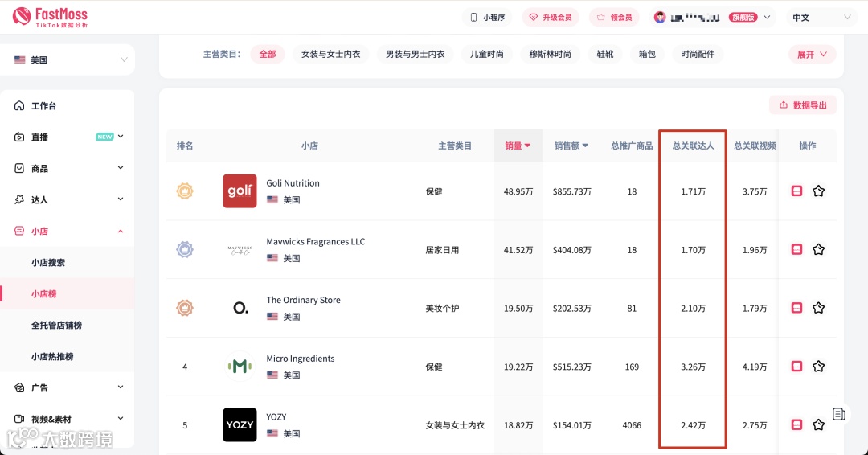Open Mavwicks Fragrances LLC shop link

pyautogui.click(x=316, y=242)
